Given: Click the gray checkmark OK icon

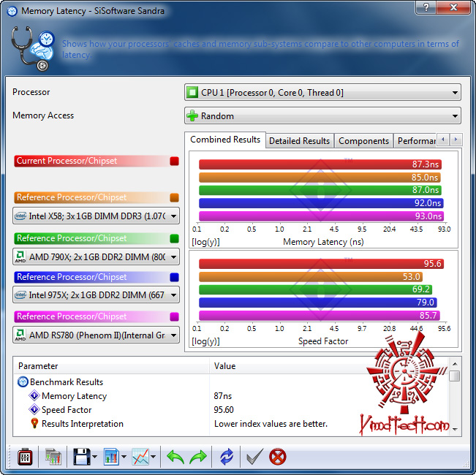Looking at the screenshot, I should [254, 457].
